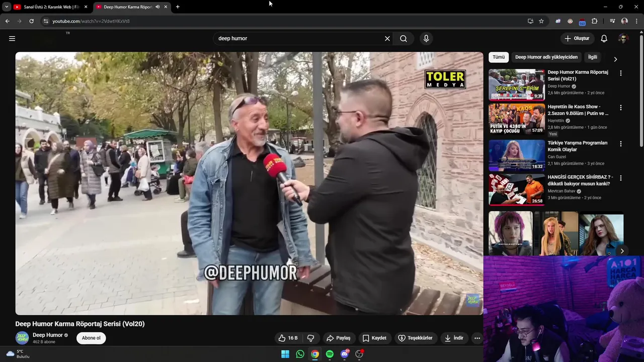Viewport: 644px width, 362px height.
Task: Open the Extensions puzzle icon
Action: pos(595,21)
